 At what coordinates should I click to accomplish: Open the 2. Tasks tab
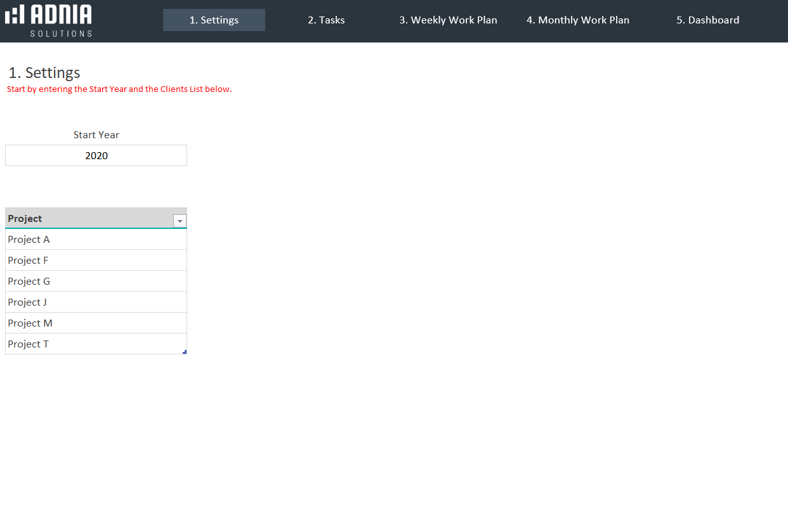pos(326,20)
